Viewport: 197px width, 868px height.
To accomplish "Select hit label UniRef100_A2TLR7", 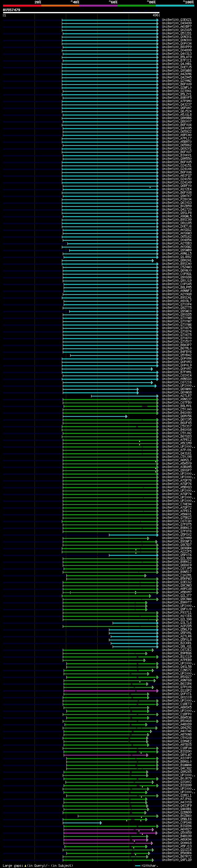I will coord(177,396).
